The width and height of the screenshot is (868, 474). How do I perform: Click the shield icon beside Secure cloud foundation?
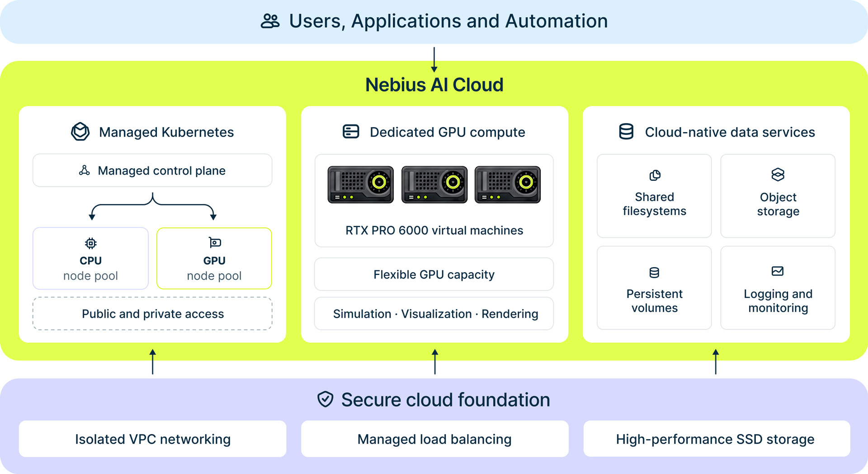(325, 399)
